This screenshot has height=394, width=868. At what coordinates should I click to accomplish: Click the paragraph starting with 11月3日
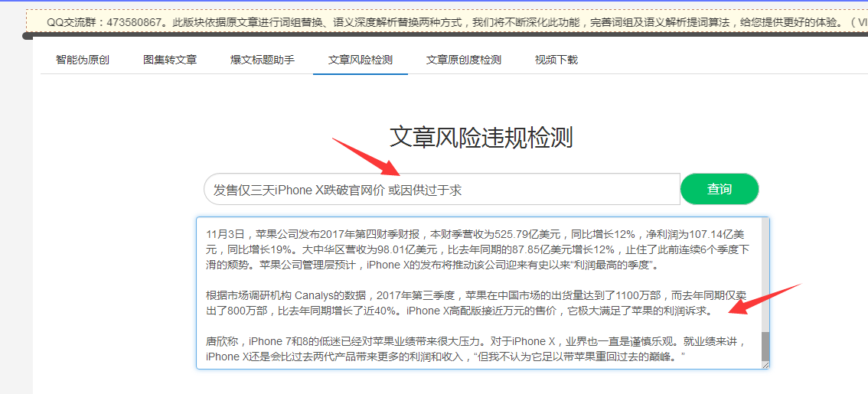point(478,249)
